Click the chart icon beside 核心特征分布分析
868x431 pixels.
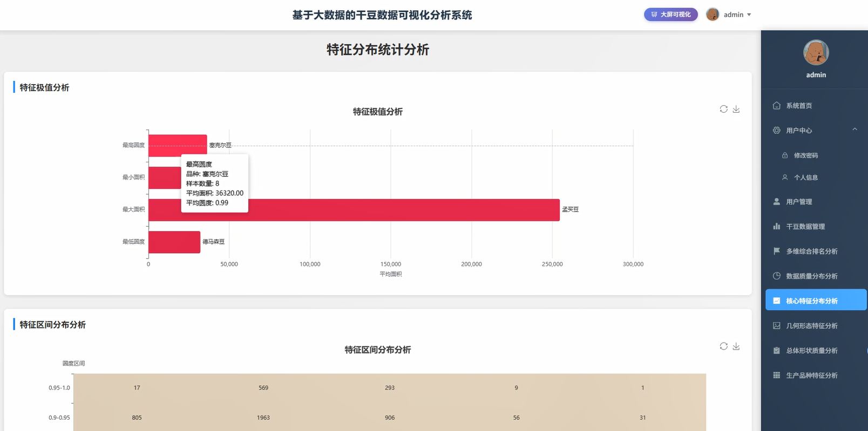coord(776,301)
